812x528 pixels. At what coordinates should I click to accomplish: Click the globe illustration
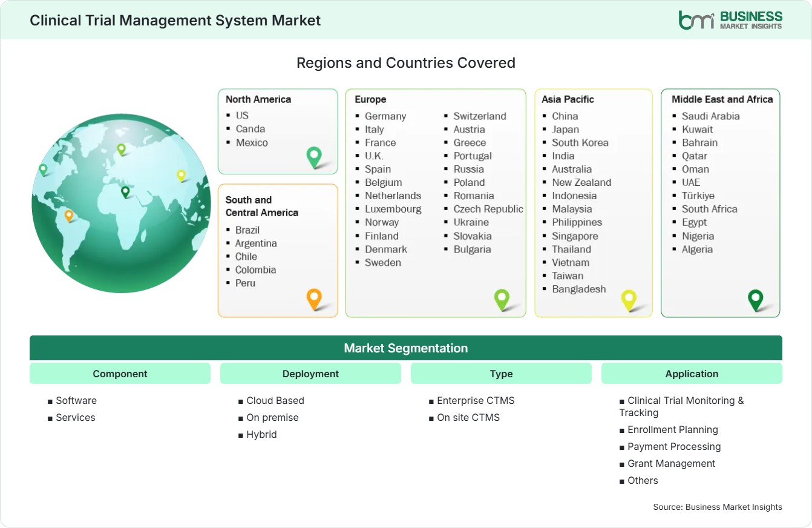click(x=121, y=203)
